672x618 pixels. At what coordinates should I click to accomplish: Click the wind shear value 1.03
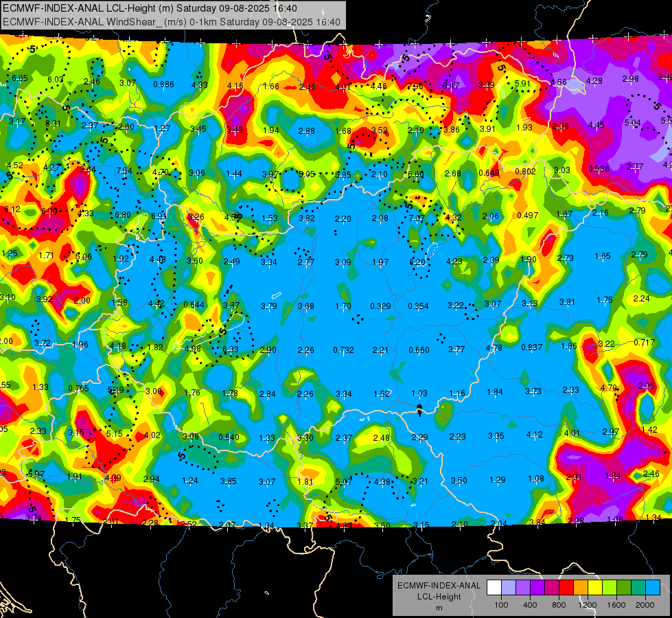click(x=419, y=393)
